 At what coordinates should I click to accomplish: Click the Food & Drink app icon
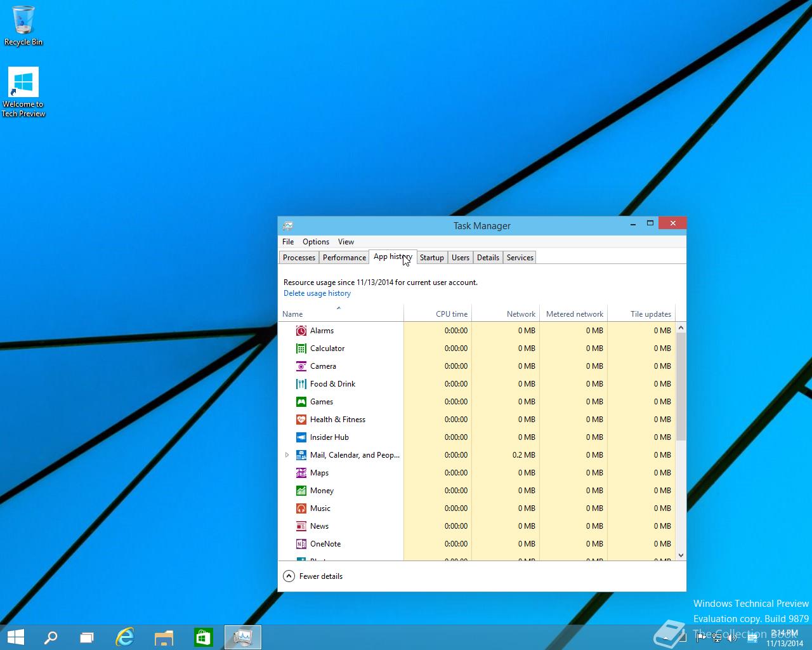(x=301, y=384)
